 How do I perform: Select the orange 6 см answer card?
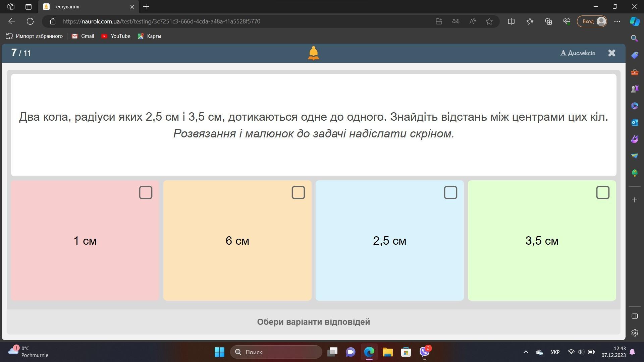click(237, 240)
